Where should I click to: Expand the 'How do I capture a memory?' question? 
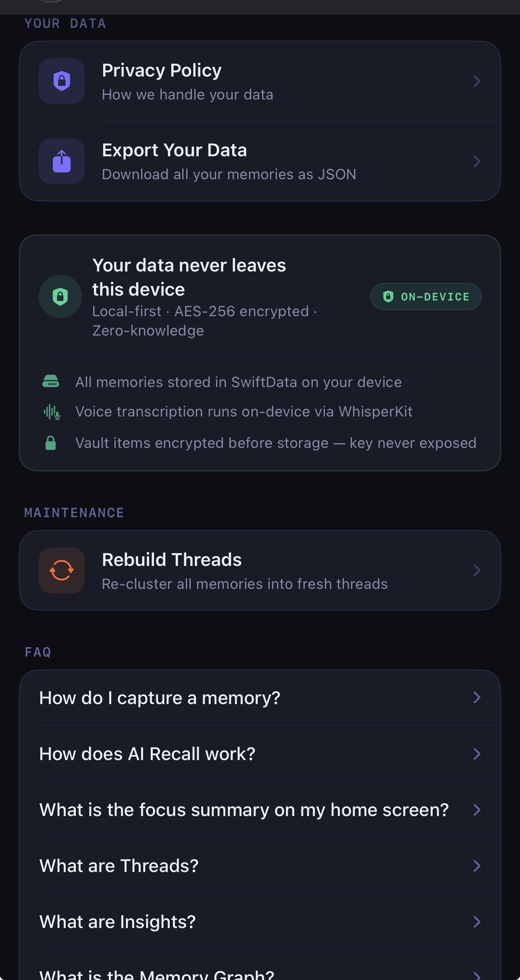click(160, 698)
